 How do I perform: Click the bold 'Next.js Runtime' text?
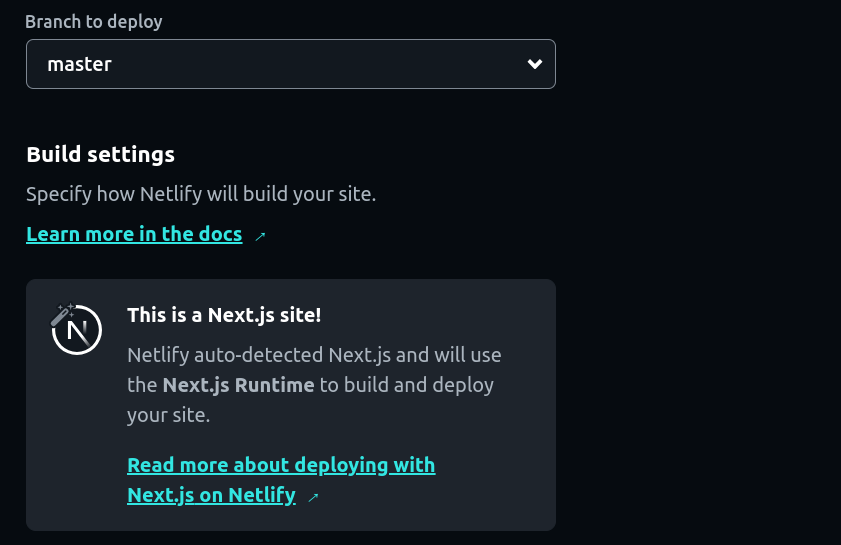(x=238, y=385)
